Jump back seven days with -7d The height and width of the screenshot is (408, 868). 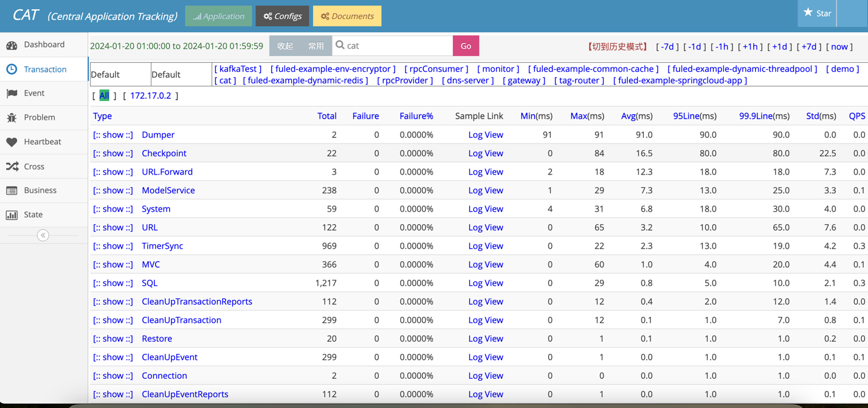pos(667,47)
